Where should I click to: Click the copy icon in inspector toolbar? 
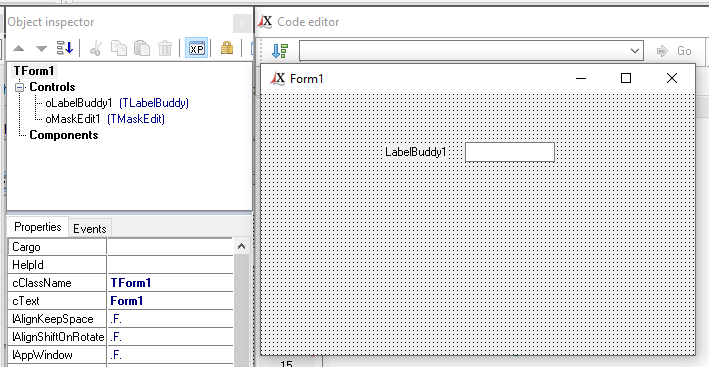pos(119,48)
